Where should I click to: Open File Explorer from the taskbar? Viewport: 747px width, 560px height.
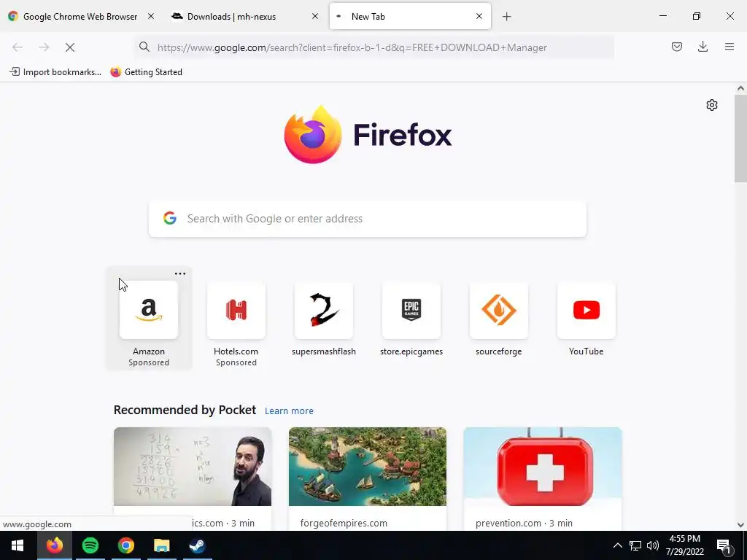pos(161,545)
